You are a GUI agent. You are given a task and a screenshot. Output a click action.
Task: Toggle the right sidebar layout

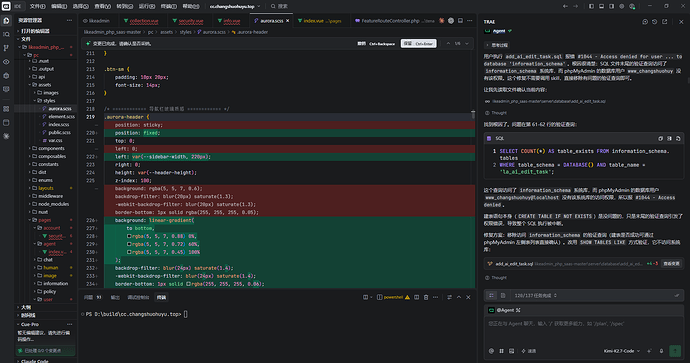coord(612,6)
